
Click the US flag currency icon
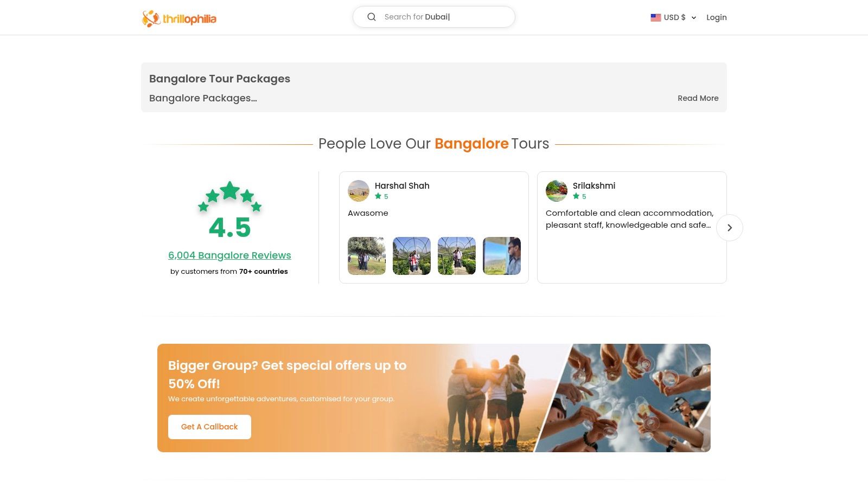[x=655, y=17]
